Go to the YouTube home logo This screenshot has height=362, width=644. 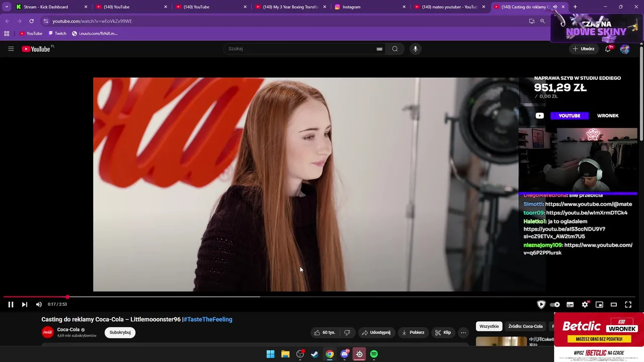pyautogui.click(x=36, y=49)
